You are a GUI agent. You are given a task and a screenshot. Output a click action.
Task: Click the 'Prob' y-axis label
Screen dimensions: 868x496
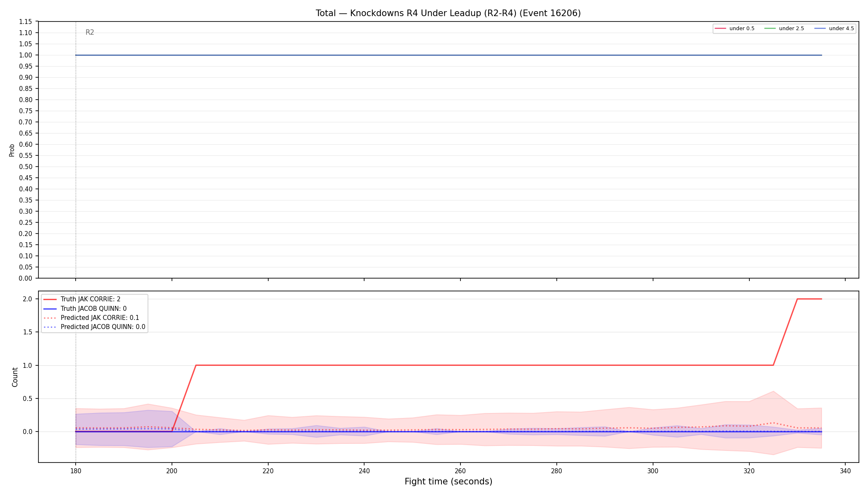pos(12,150)
